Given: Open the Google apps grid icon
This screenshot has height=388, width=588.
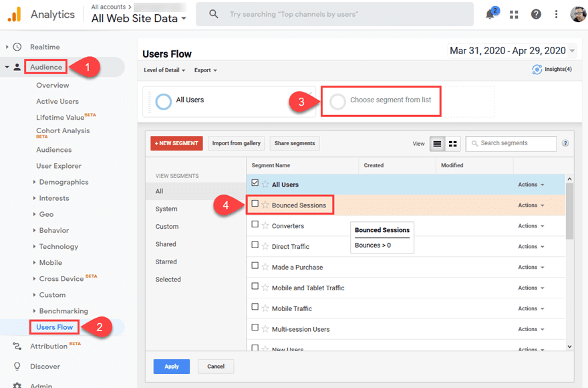Looking at the screenshot, I should point(513,13).
